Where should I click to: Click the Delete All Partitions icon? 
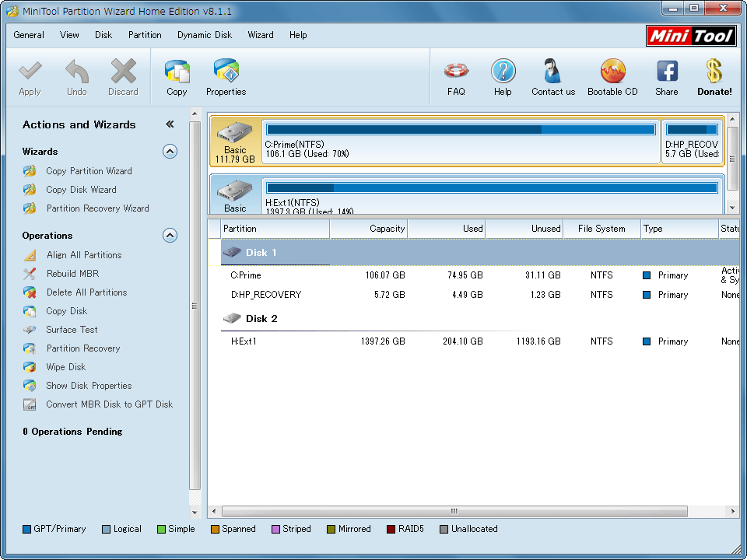pos(30,292)
